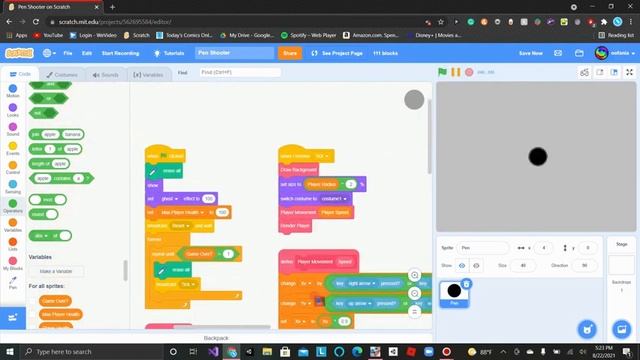
Task: Click the green flag to run project
Action: click(442, 72)
